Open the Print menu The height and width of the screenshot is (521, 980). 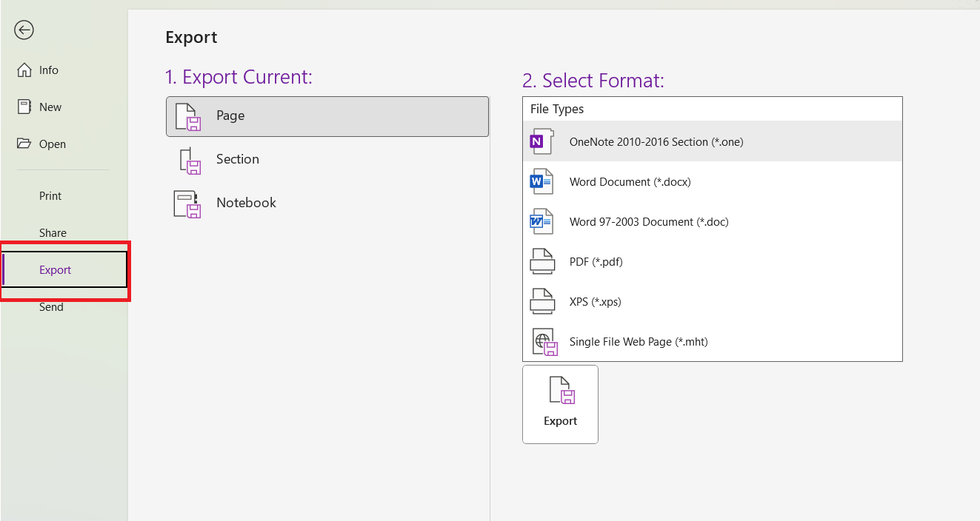(50, 195)
